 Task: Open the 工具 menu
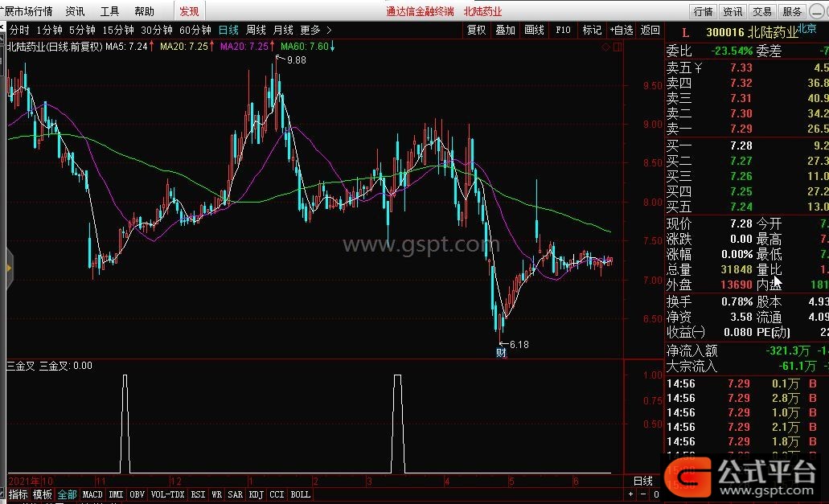click(x=109, y=11)
